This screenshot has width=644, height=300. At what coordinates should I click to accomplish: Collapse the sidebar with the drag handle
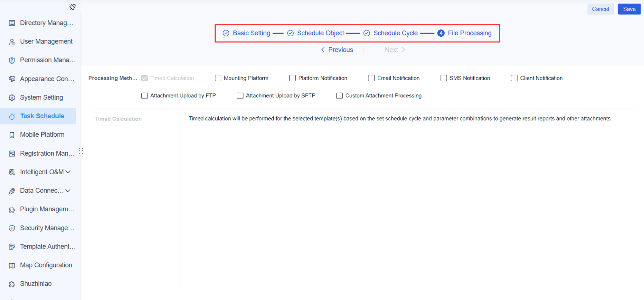coord(81,150)
